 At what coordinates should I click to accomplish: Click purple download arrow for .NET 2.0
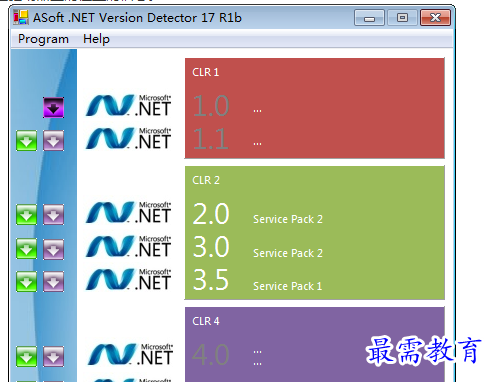[53, 215]
